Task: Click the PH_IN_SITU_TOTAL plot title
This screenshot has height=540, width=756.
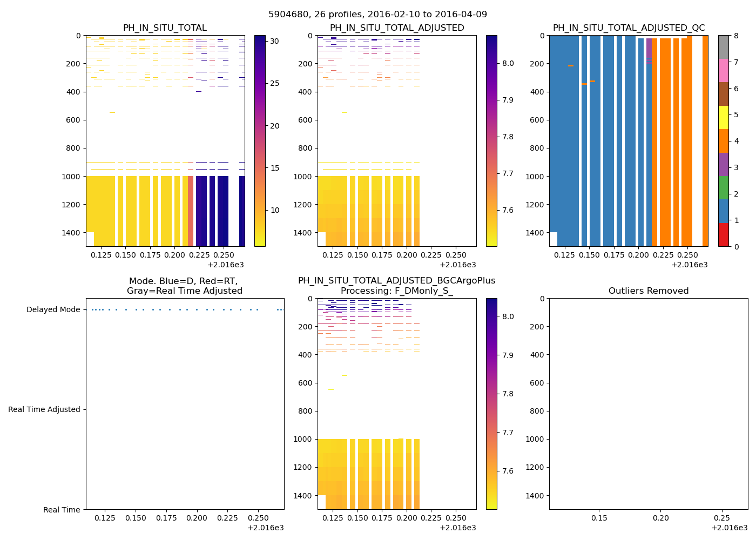Action: point(165,28)
